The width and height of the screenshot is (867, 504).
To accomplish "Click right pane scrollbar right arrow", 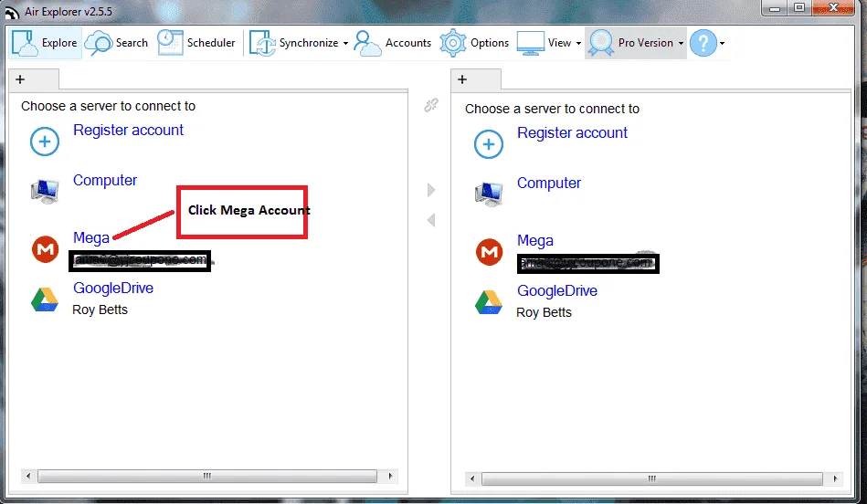I will (835, 478).
